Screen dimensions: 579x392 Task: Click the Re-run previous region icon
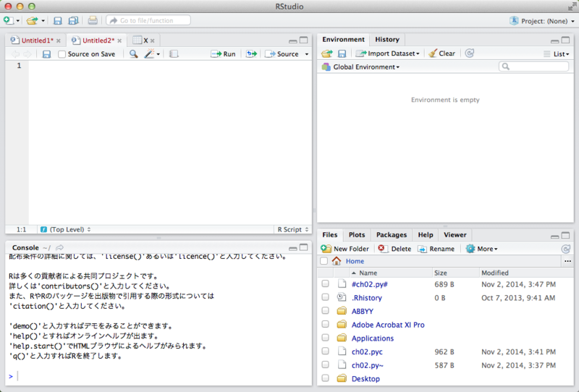pos(251,54)
